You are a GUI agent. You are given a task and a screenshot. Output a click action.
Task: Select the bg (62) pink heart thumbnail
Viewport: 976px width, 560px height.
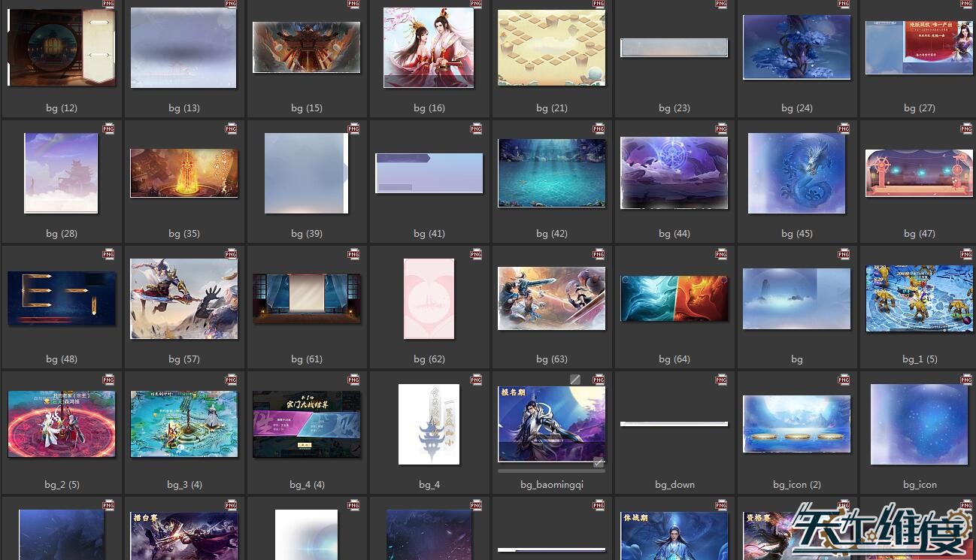click(x=429, y=298)
